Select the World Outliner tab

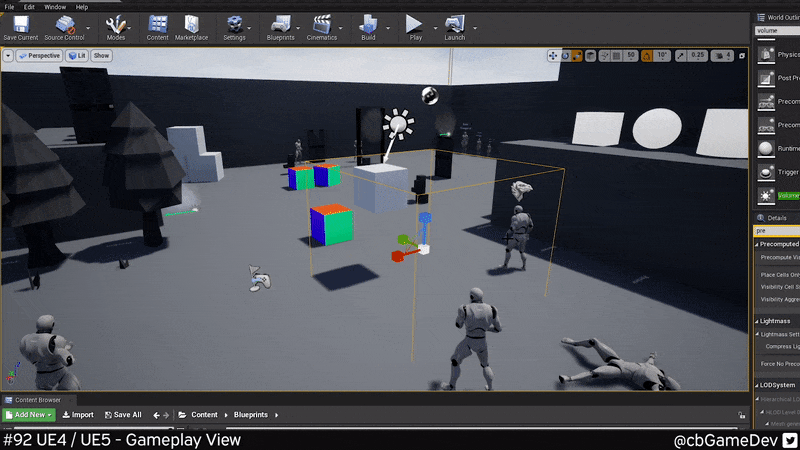click(778, 17)
